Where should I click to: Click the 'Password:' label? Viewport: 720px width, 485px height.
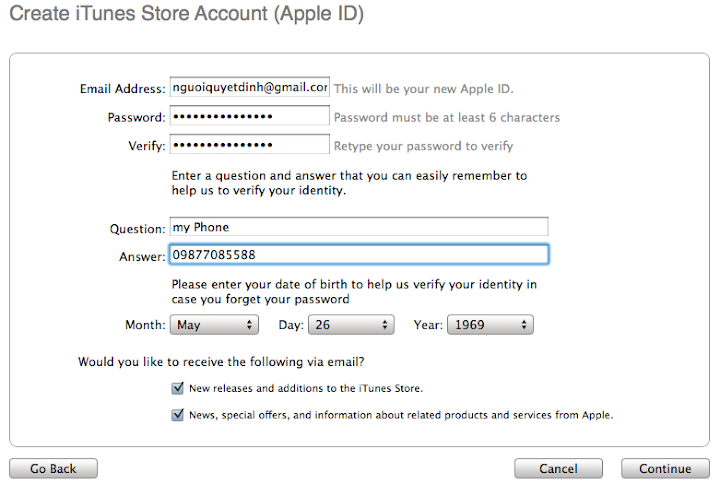coord(136,118)
